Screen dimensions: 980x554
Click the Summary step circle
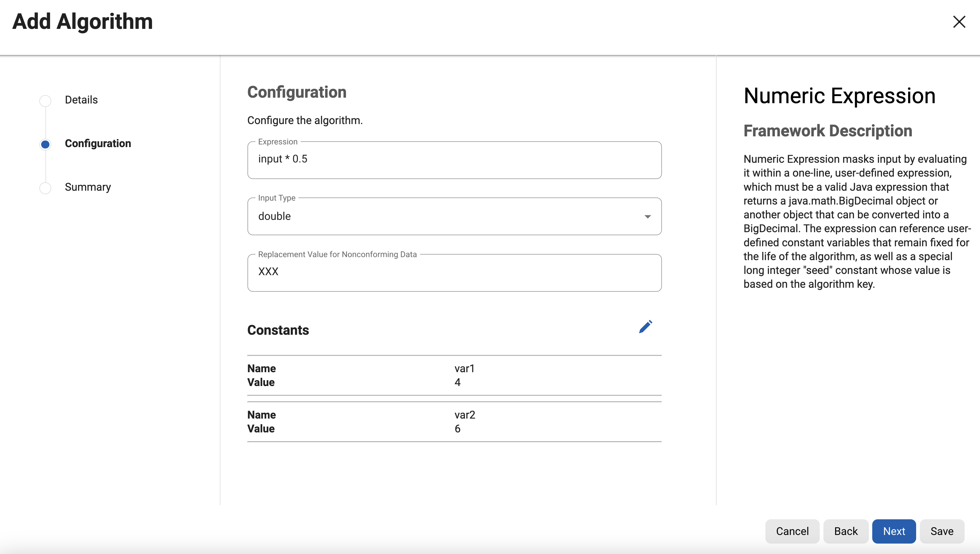point(45,188)
